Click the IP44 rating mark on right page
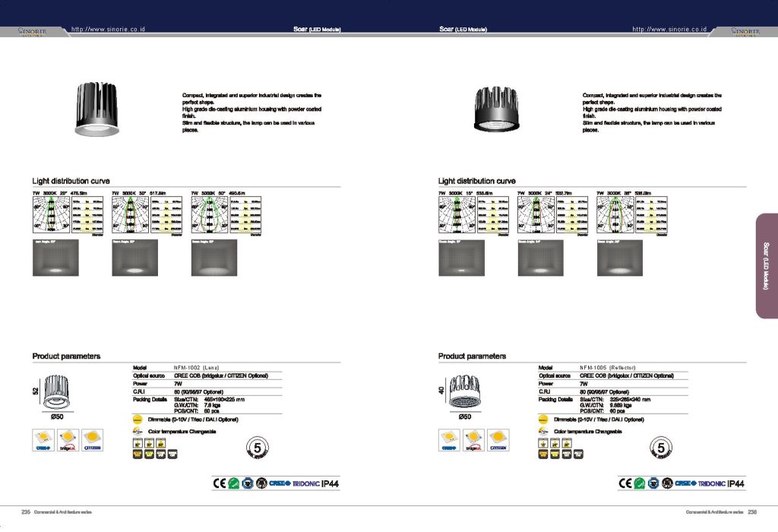 click(735, 483)
